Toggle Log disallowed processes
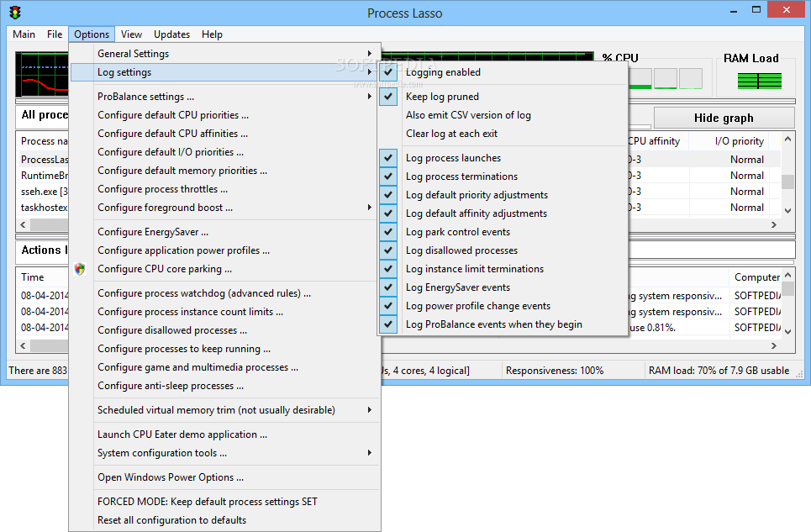 pyautogui.click(x=388, y=250)
